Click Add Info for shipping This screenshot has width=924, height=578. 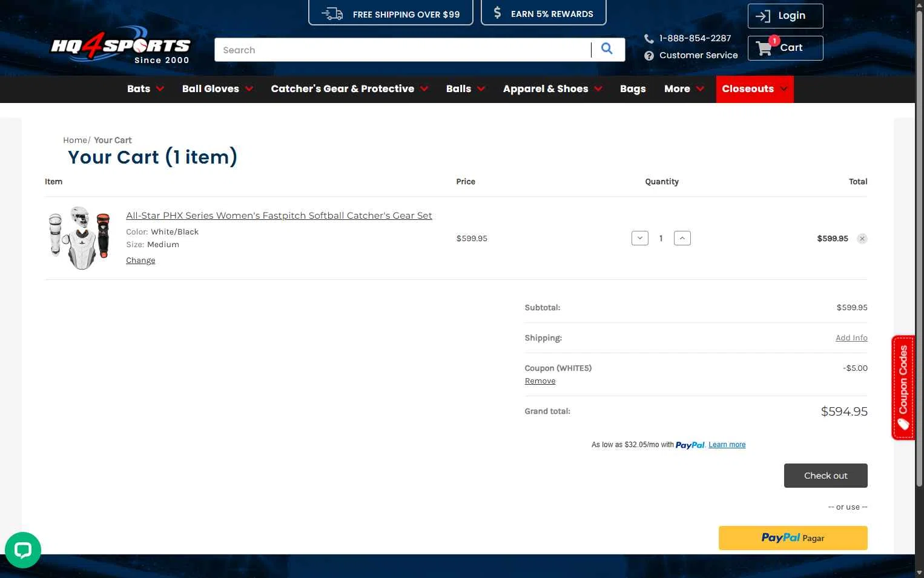click(x=851, y=338)
